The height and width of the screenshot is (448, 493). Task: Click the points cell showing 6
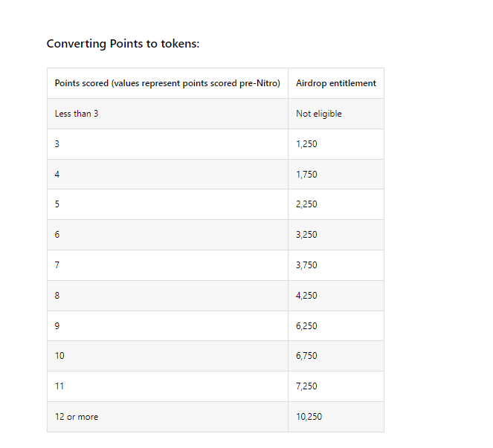coord(167,235)
